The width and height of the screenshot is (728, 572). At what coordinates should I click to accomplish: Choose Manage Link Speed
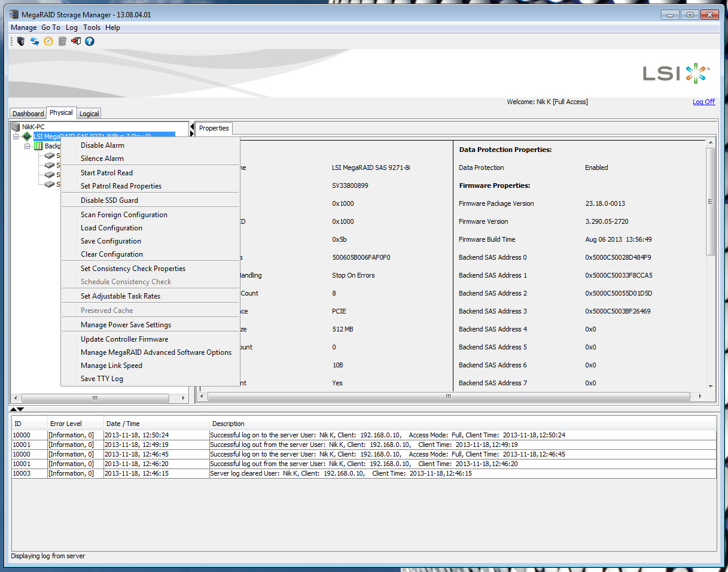pyautogui.click(x=111, y=366)
